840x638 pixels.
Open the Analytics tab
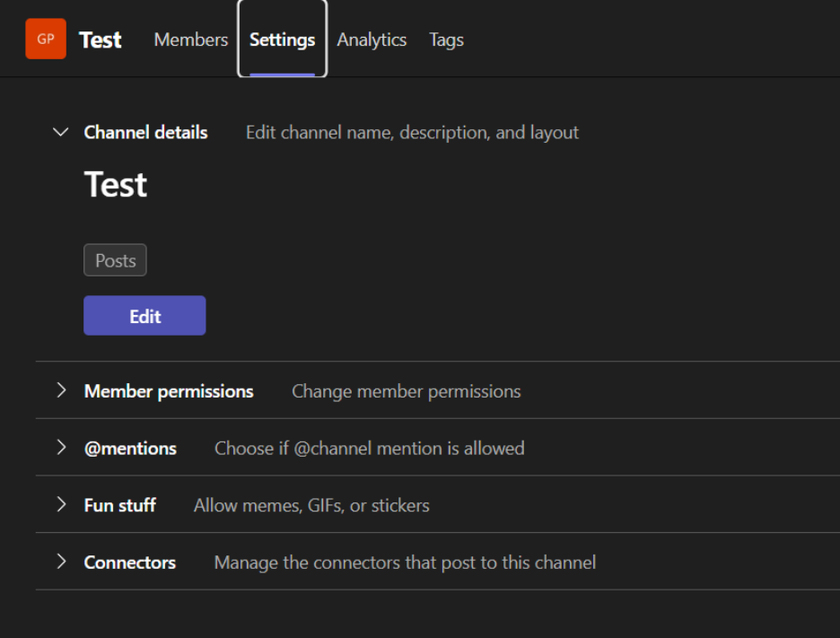[x=372, y=39]
